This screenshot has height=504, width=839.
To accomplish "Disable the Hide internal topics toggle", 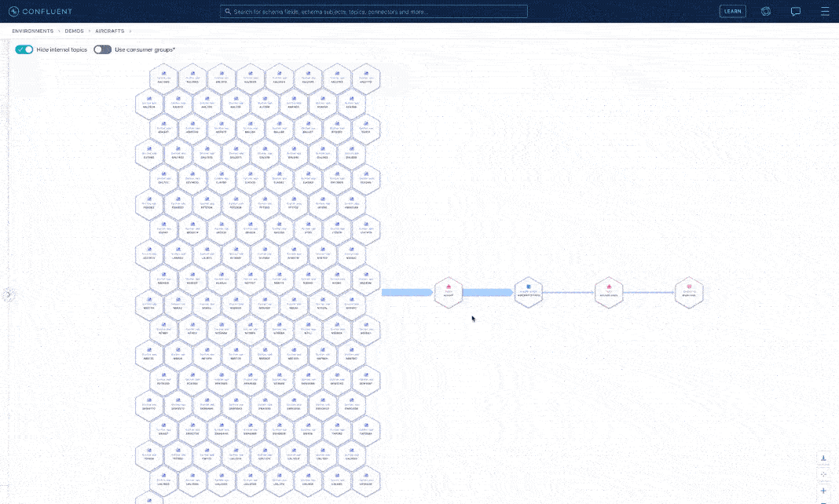I will tap(24, 49).
